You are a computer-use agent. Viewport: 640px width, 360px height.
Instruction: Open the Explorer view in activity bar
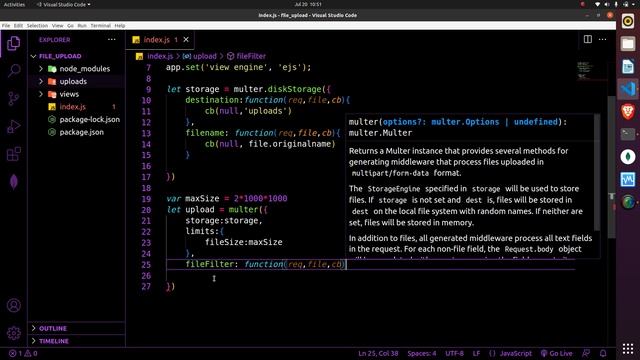(x=13, y=43)
